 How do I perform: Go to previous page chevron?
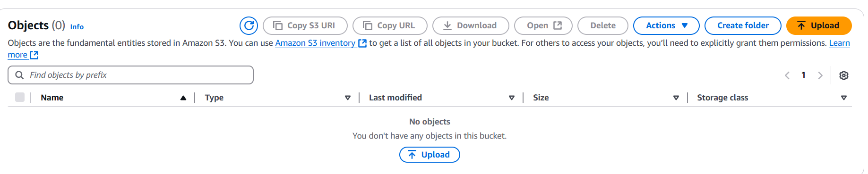coord(787,75)
